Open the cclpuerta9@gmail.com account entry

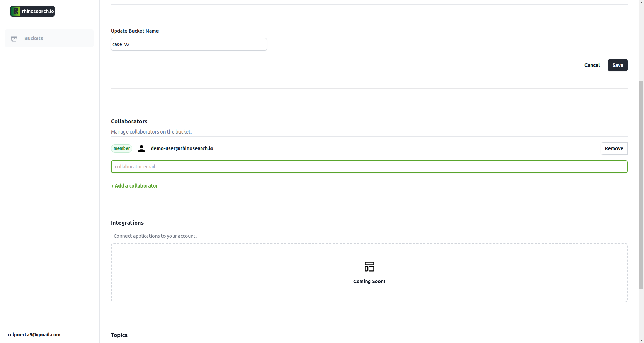[34, 335]
